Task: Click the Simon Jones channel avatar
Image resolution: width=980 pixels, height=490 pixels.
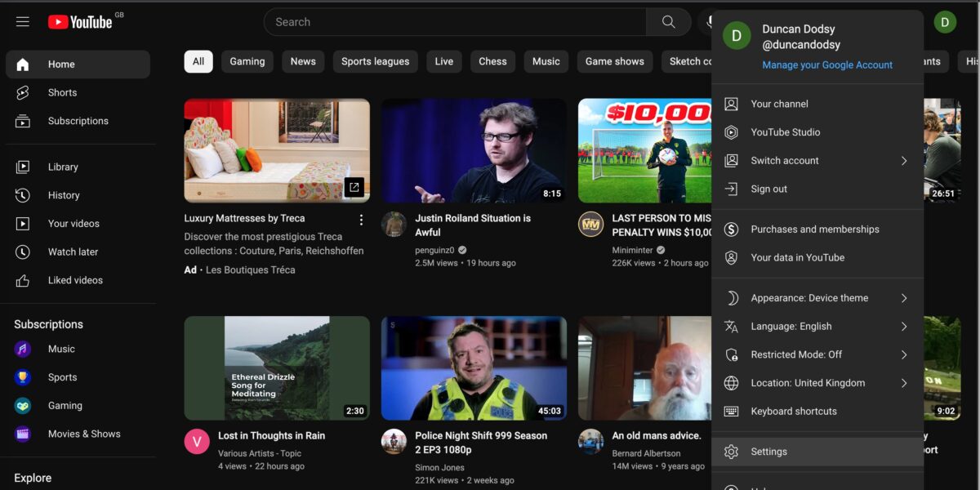Action: pyautogui.click(x=394, y=442)
